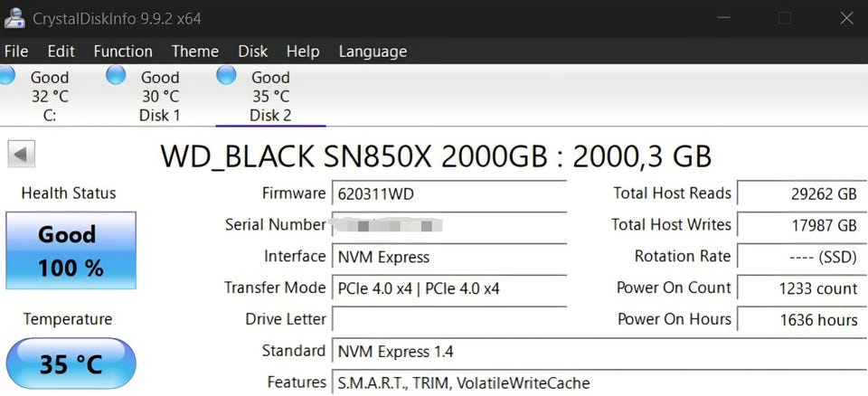Click the Rotation Rate label
The image size is (868, 396).
(x=683, y=257)
